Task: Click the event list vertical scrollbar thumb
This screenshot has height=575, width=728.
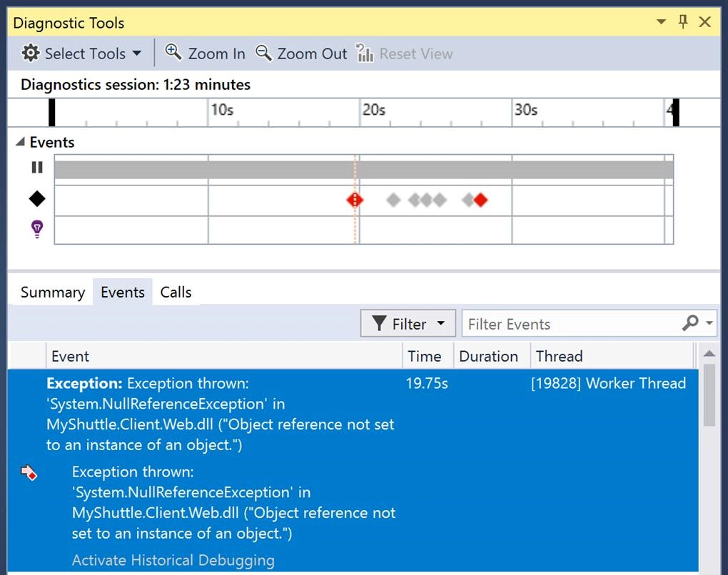Action: pyautogui.click(x=709, y=396)
